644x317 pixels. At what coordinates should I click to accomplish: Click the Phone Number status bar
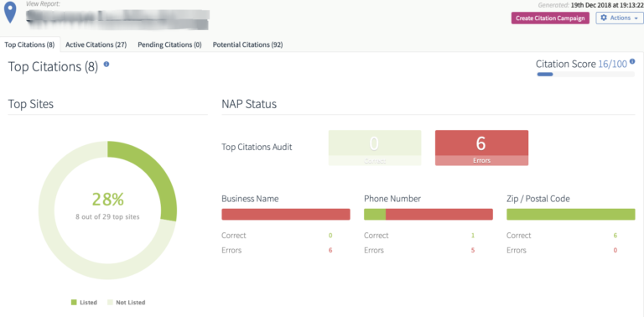tap(428, 215)
